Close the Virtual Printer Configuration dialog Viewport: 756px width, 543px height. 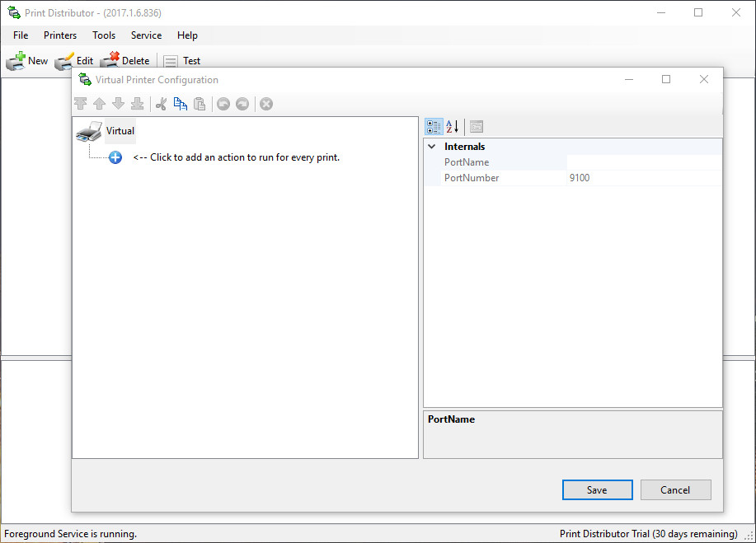tap(704, 79)
